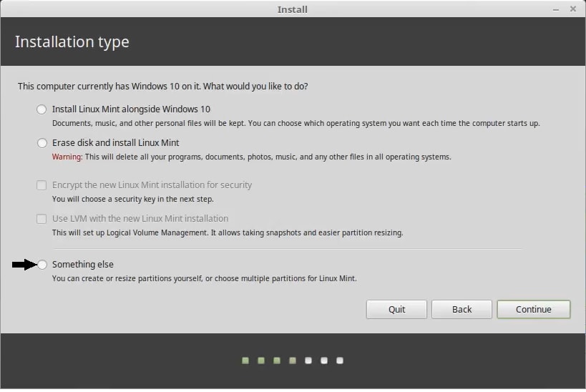Click 'You will choose a security key' text
This screenshot has width=586, height=392.
[132, 199]
